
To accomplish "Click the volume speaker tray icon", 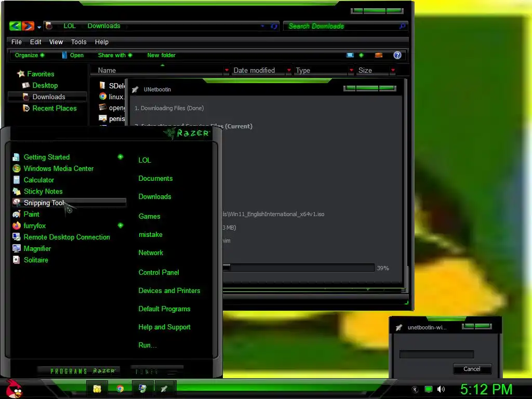I will tap(441, 389).
